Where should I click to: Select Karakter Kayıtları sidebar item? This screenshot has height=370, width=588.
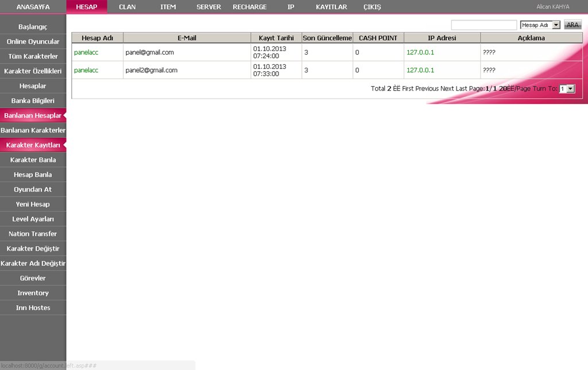click(x=33, y=145)
